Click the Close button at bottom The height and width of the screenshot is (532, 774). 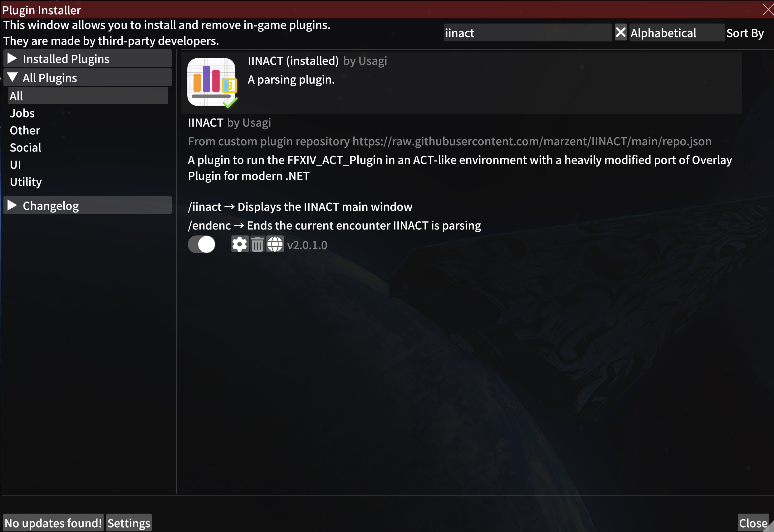tap(753, 523)
